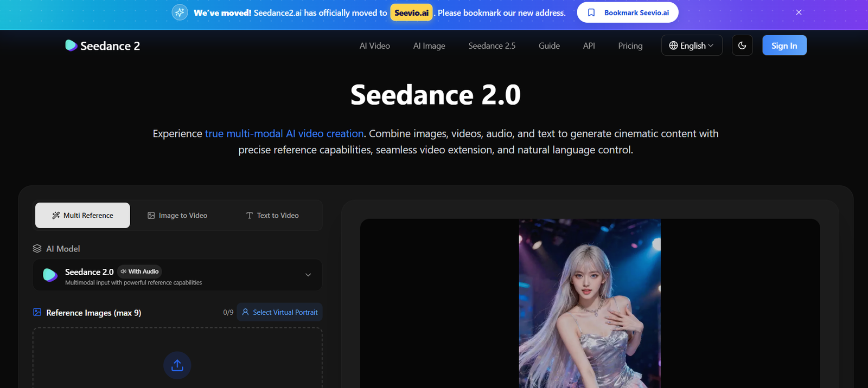Select the Multi Reference tab
The image size is (868, 388).
tap(82, 215)
